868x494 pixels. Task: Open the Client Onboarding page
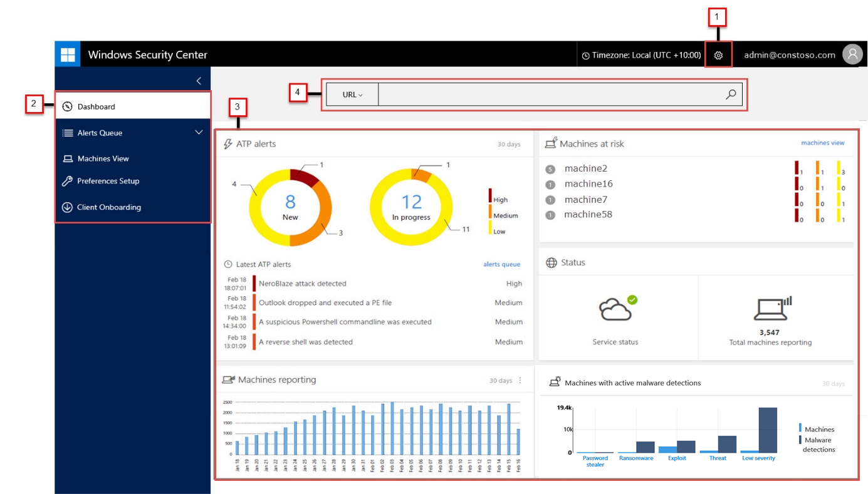pyautogui.click(x=108, y=207)
